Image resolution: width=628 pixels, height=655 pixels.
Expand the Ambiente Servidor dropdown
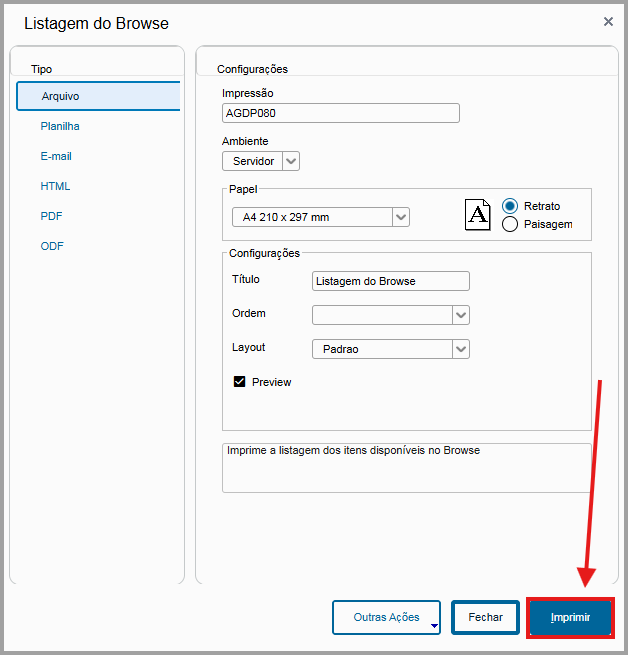point(290,161)
